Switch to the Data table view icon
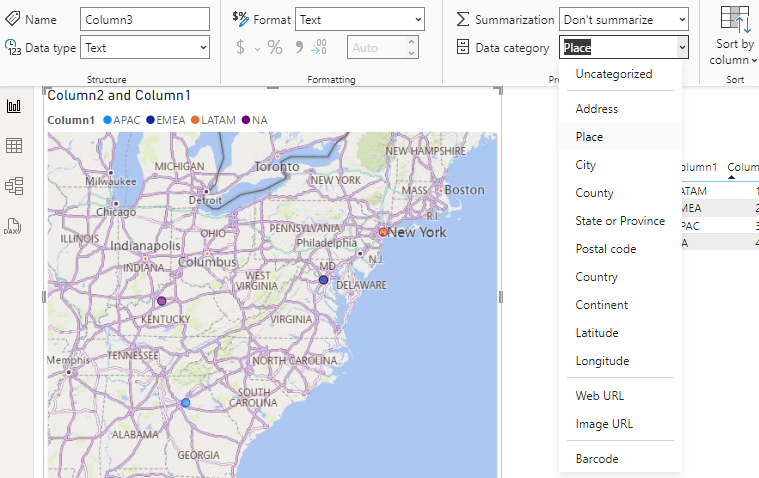Viewport: 759px width, 478px height. [x=14, y=145]
